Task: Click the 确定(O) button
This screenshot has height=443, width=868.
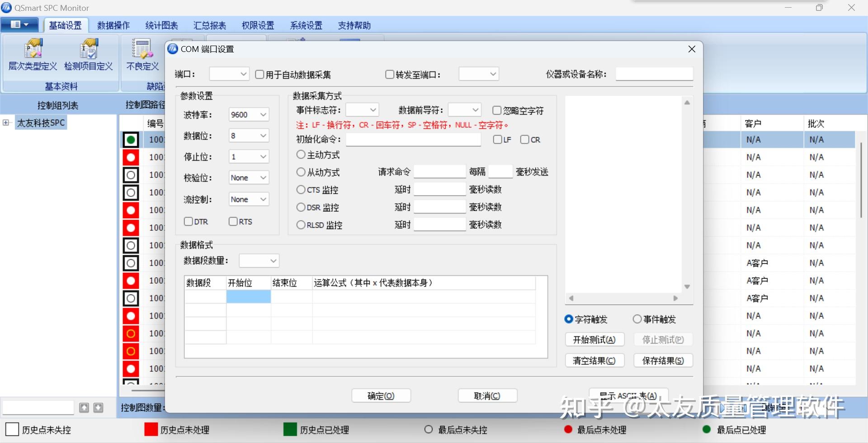Action: 381,396
